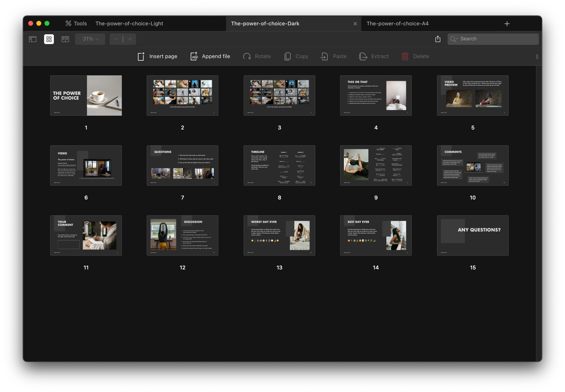Close The-power-of-choice-Dark tab
This screenshot has width=565, height=392.
pyautogui.click(x=355, y=24)
